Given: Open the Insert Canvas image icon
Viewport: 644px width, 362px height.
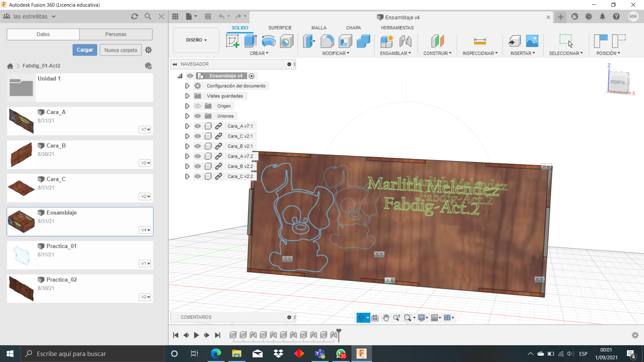Looking at the screenshot, I should pyautogui.click(x=532, y=41).
